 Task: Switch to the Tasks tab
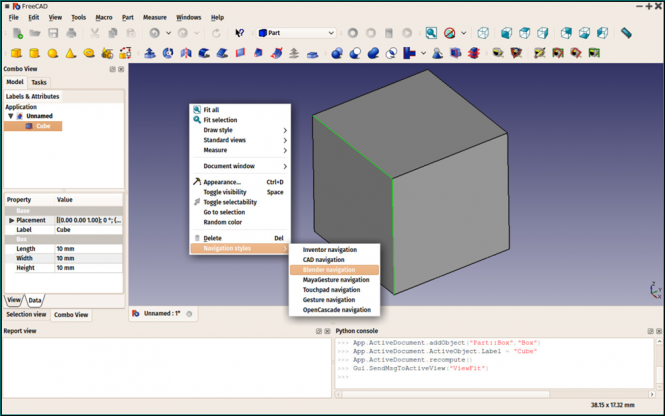[x=38, y=82]
